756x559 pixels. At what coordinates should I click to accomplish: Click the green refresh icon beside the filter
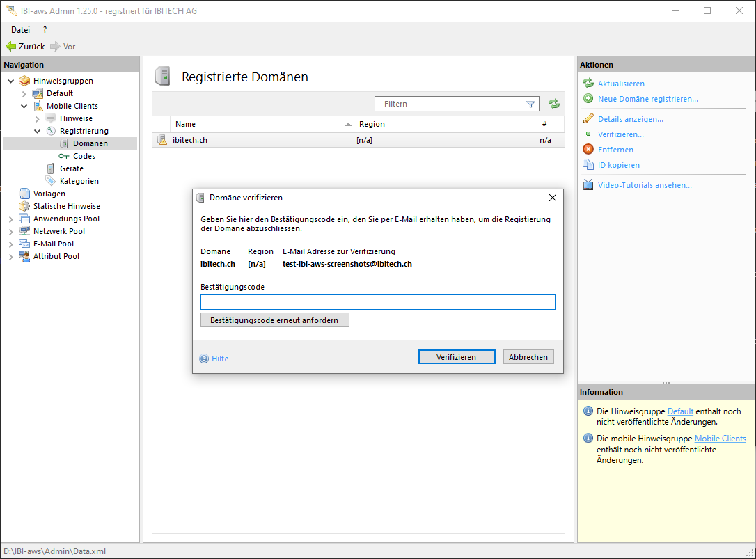(x=553, y=104)
